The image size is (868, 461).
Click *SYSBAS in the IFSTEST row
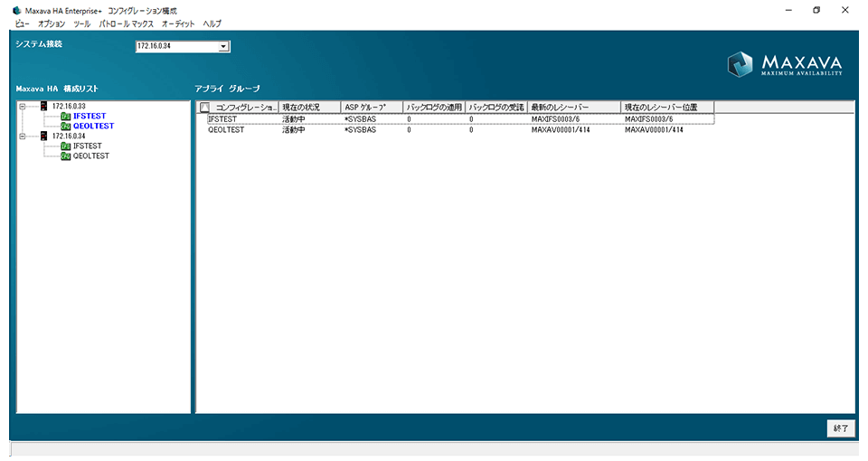(x=360, y=119)
